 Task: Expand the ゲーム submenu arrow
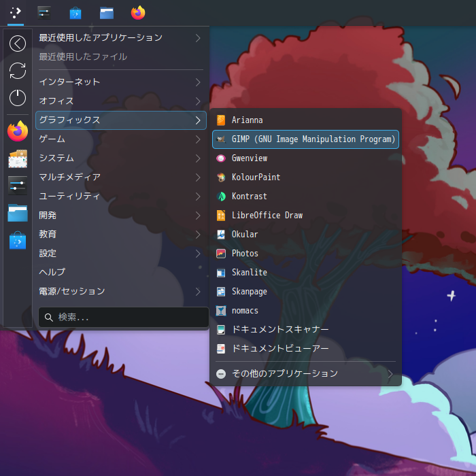(x=198, y=139)
